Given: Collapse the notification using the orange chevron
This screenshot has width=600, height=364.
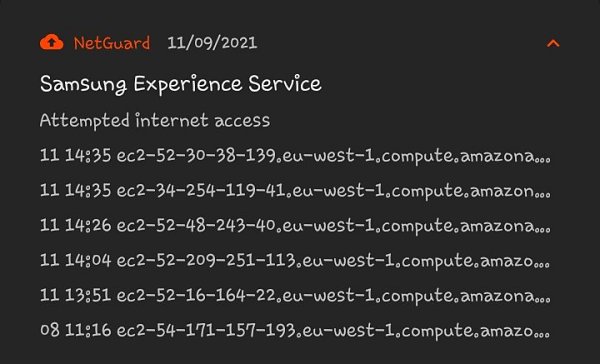Looking at the screenshot, I should 553,43.
